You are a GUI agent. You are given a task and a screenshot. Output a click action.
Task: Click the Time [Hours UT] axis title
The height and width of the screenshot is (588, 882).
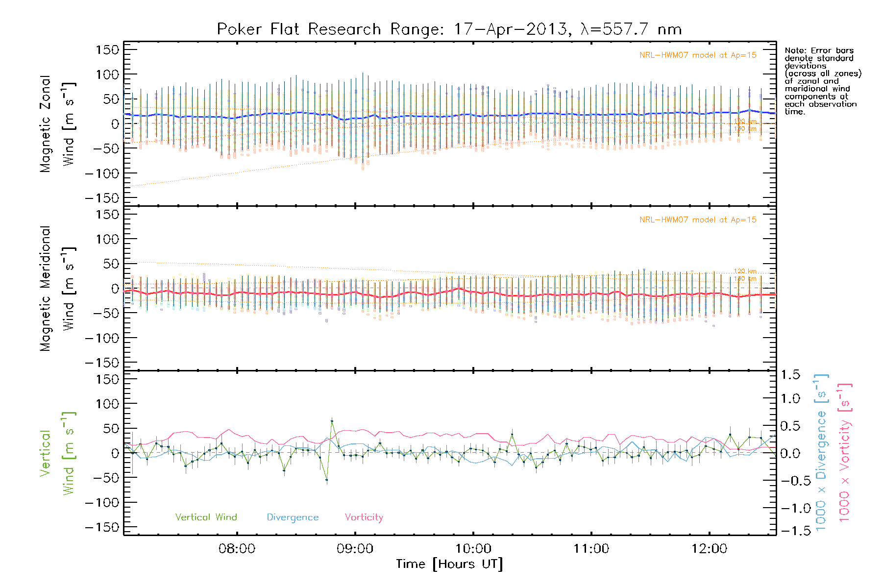pyautogui.click(x=449, y=564)
